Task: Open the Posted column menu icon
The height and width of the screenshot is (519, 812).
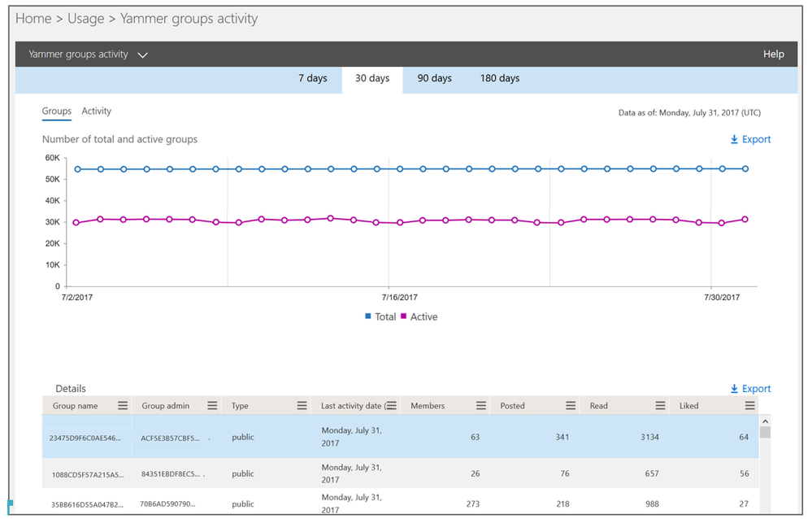Action: (x=571, y=405)
